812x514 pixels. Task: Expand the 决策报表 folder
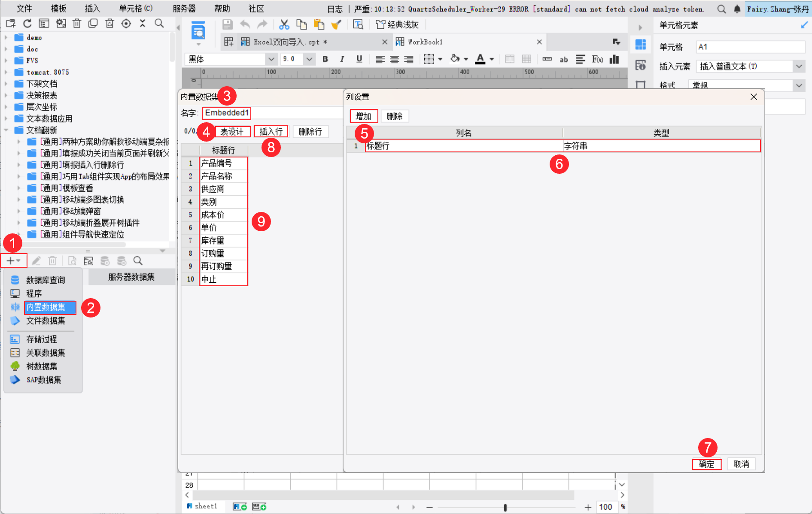(6, 95)
